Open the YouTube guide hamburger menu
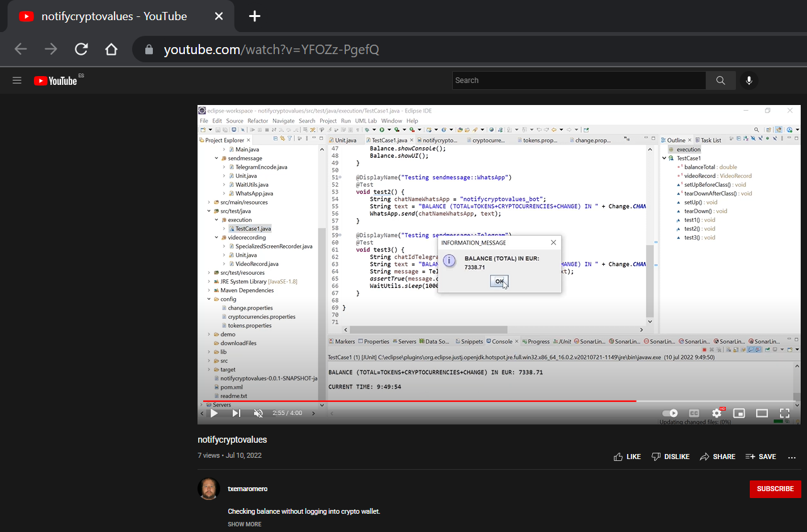The image size is (807, 532). (17, 80)
